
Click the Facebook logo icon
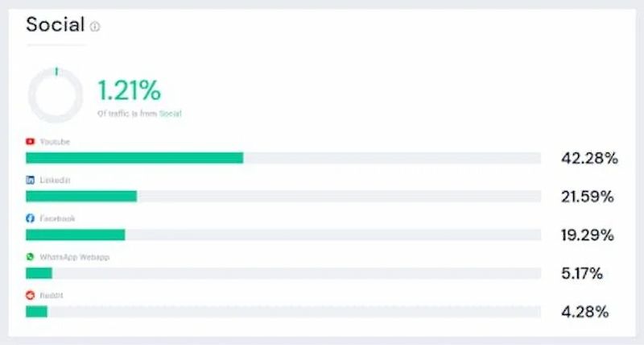(x=30, y=218)
